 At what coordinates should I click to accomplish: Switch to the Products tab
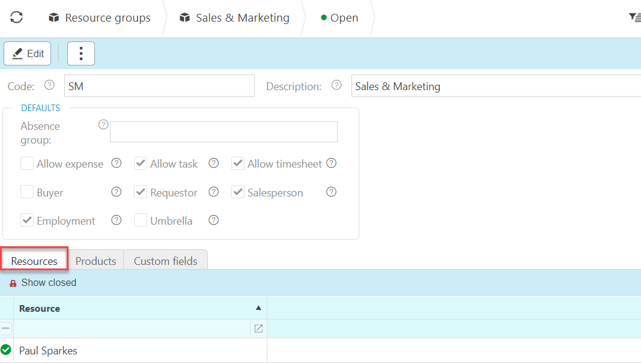(96, 261)
